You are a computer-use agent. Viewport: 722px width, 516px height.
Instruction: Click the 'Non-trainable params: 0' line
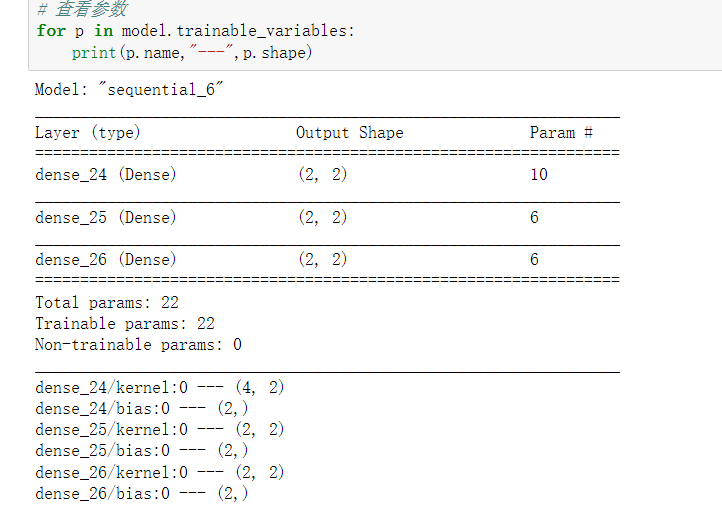click(138, 345)
